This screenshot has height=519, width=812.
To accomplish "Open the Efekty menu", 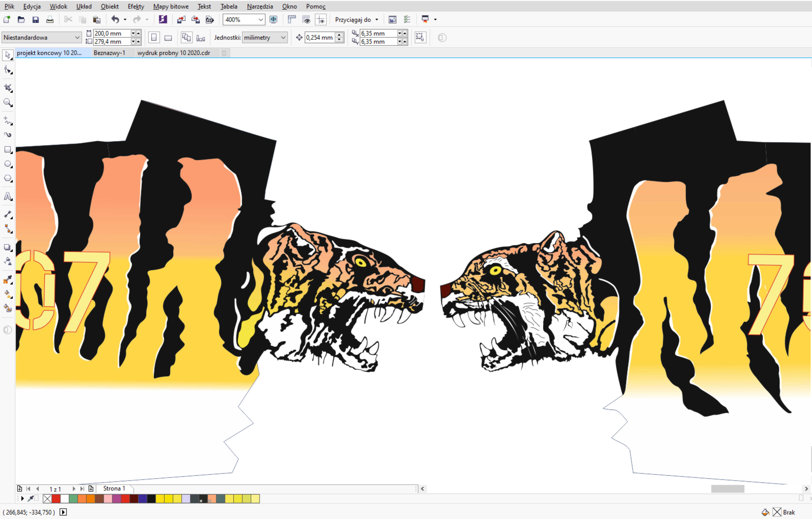I will pyautogui.click(x=136, y=6).
